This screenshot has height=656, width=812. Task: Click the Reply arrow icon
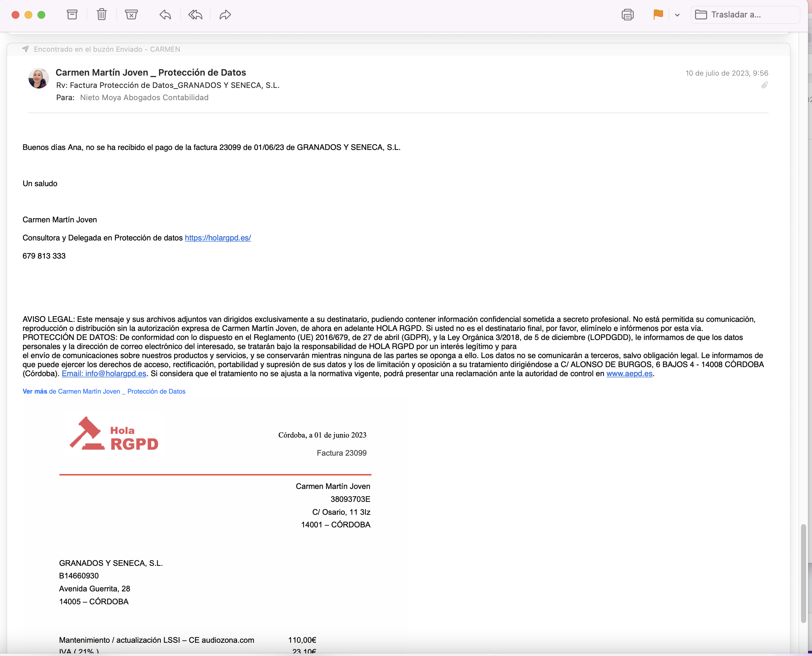[165, 15]
